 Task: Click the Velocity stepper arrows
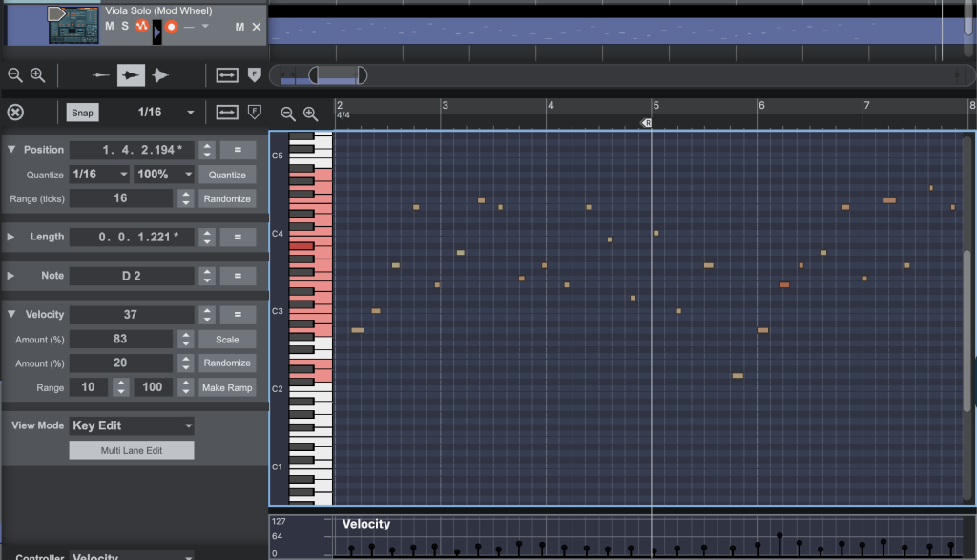tap(207, 315)
